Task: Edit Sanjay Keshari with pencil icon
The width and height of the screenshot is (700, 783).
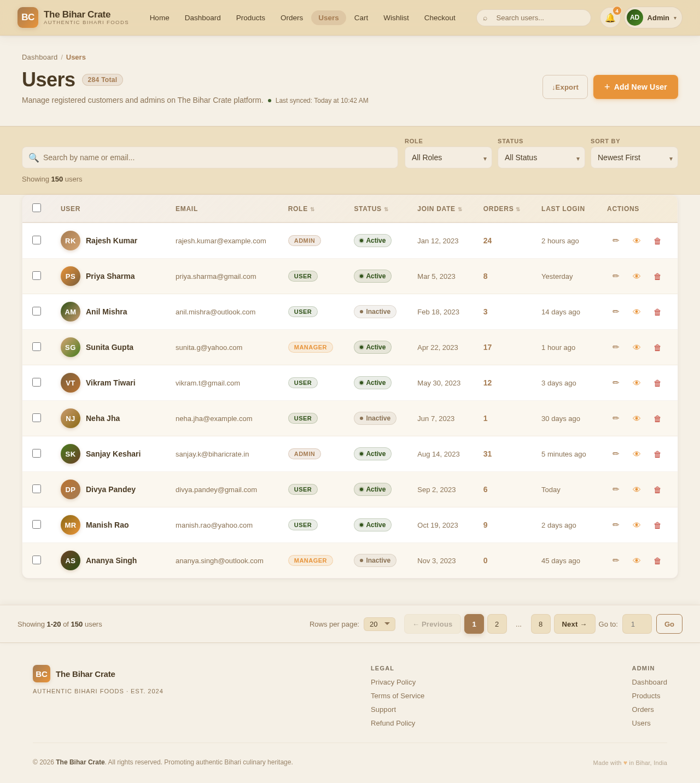Action: (616, 454)
